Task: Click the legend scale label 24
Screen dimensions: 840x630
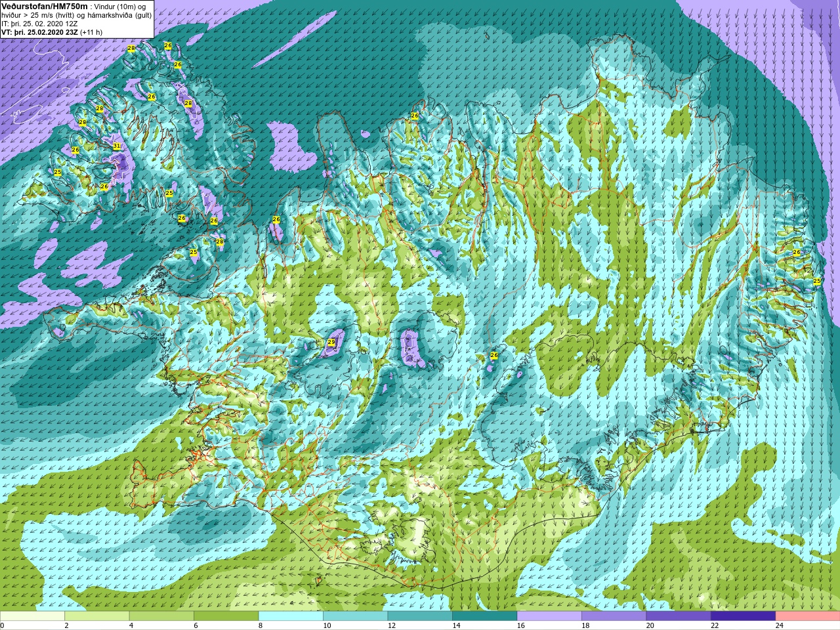Action: click(x=780, y=625)
